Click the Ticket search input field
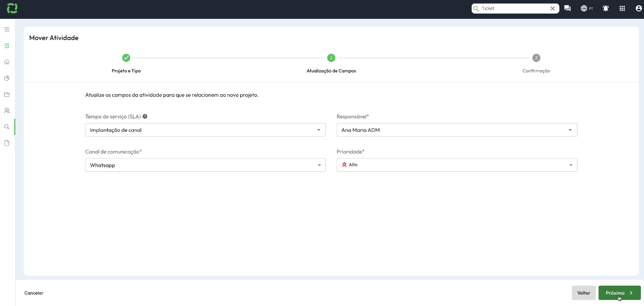644x306 pixels. pos(514,8)
